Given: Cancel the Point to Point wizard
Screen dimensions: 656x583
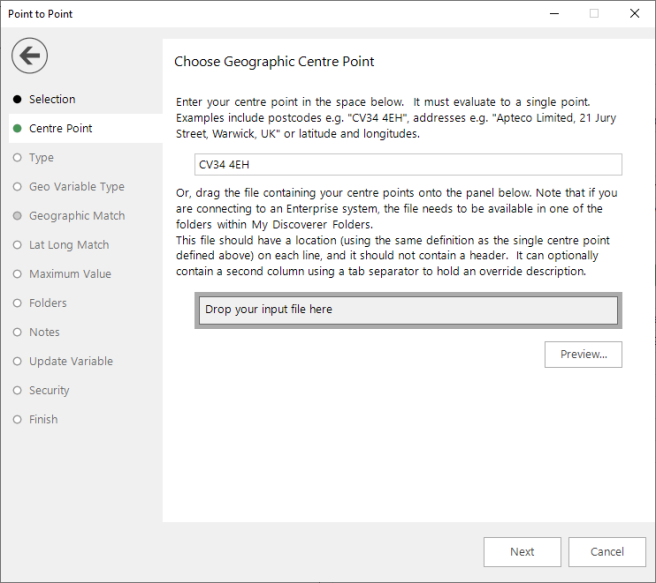Looking at the screenshot, I should [607, 552].
